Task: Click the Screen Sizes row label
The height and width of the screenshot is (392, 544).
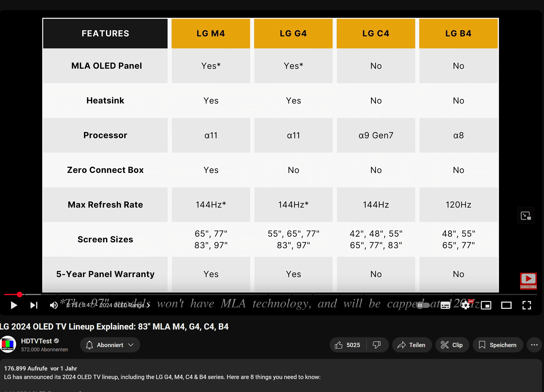Action: [105, 240]
